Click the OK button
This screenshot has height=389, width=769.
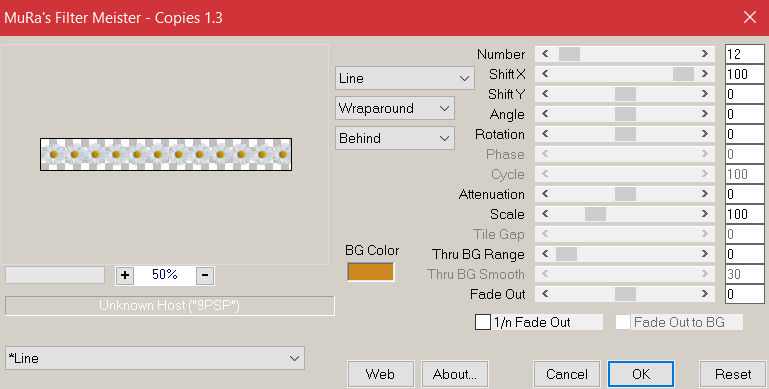click(641, 374)
